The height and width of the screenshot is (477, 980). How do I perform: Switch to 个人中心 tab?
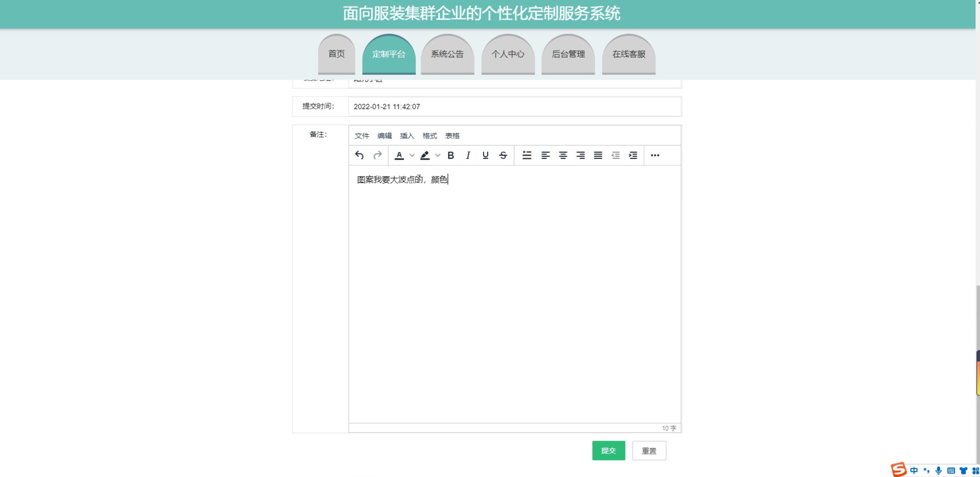507,54
